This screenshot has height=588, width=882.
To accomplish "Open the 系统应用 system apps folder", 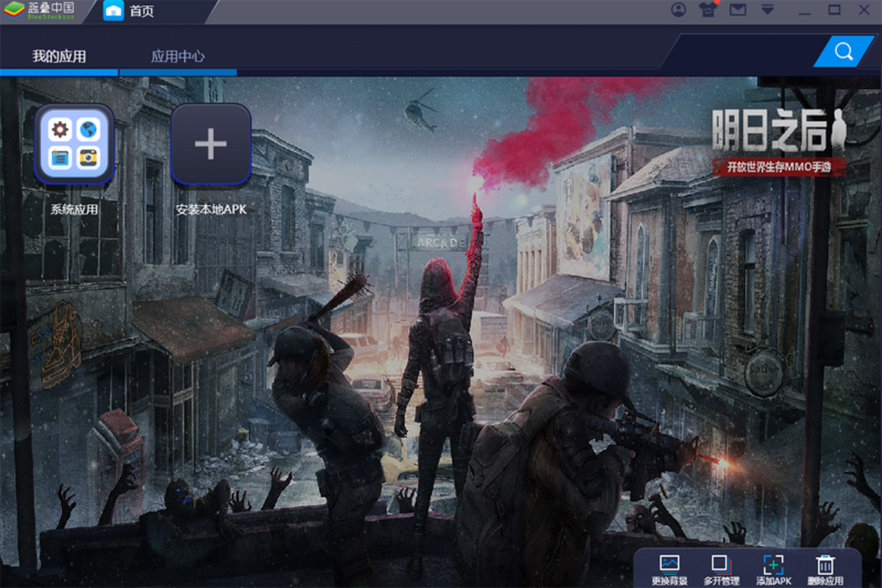I will (74, 143).
